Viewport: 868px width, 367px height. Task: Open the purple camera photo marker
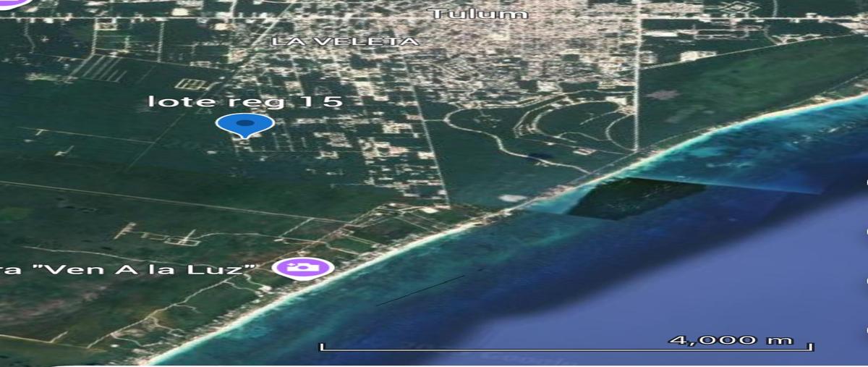303,267
